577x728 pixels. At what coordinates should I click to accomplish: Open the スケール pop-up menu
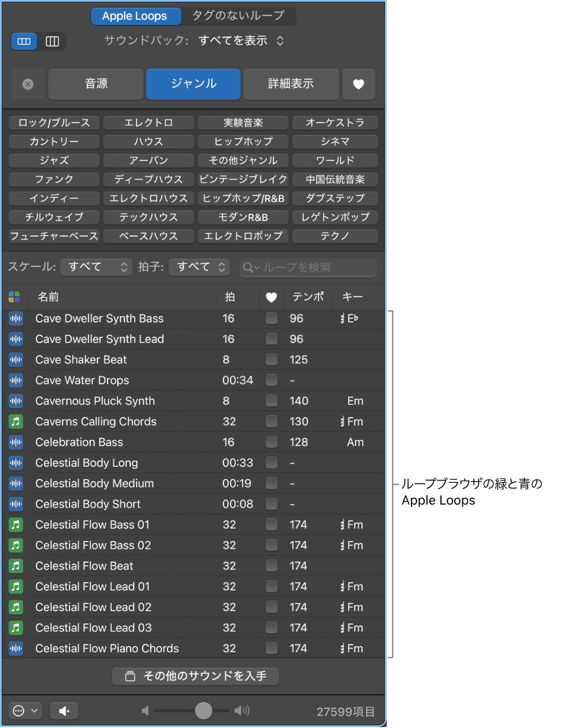click(96, 267)
